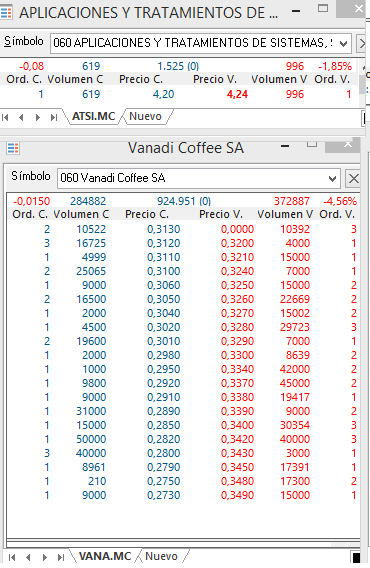
Task: Go to previous sheet in ATSI.MC tab bar
Action: click(21, 117)
